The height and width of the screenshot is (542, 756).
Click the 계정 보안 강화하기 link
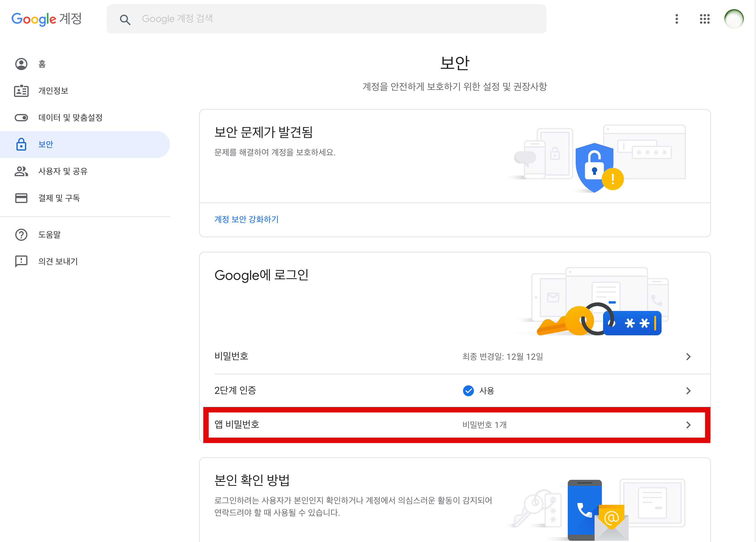tap(246, 219)
